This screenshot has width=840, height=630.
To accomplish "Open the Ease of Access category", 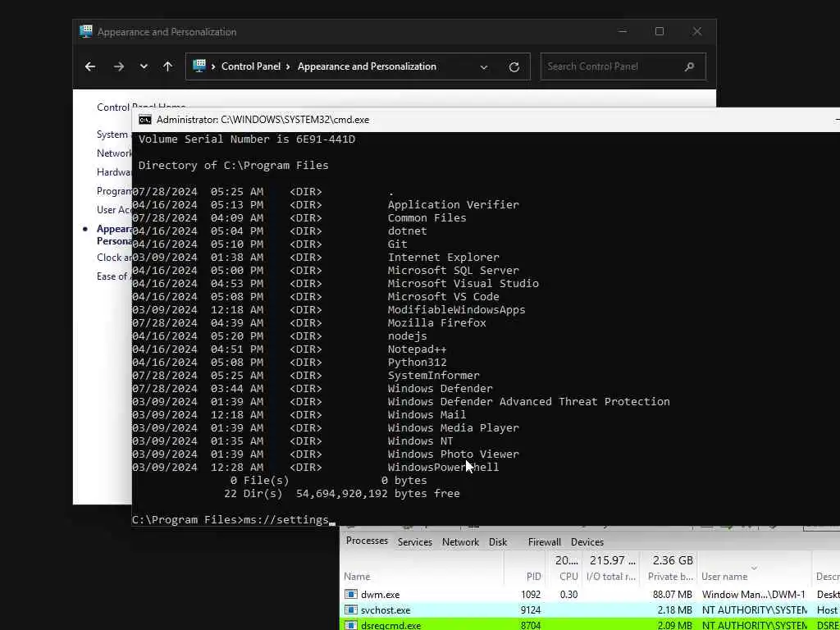I will tap(114, 276).
